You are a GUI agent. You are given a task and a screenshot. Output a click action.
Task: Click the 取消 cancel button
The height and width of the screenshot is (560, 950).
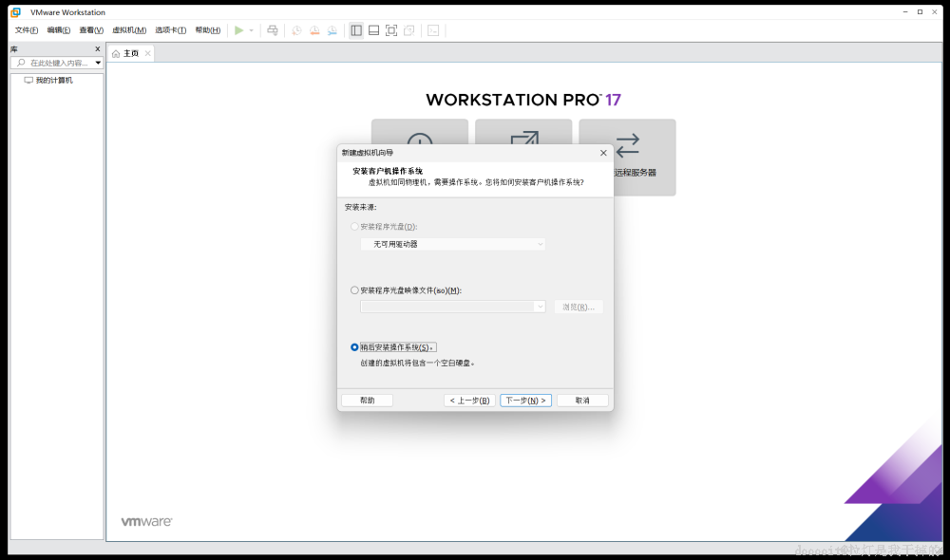(582, 401)
